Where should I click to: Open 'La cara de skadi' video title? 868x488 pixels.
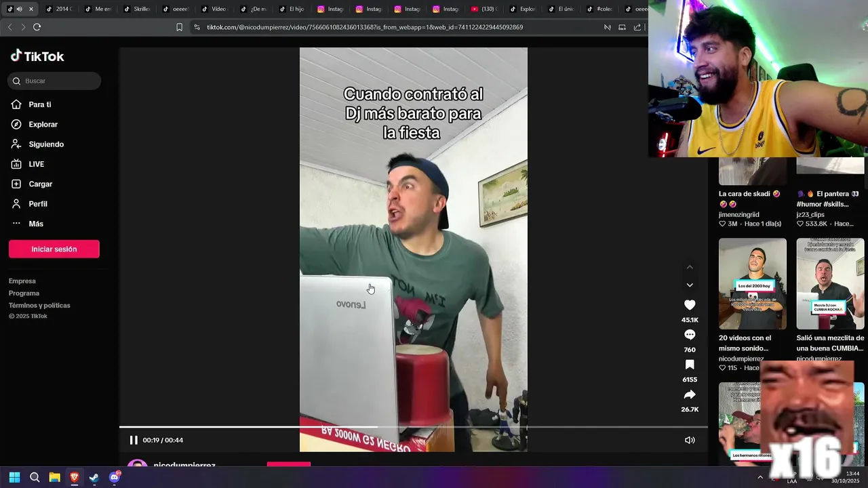point(749,199)
